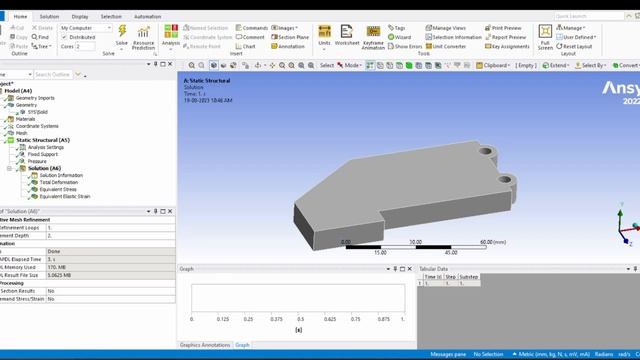Select Analysis Settings in tree

click(x=46, y=147)
